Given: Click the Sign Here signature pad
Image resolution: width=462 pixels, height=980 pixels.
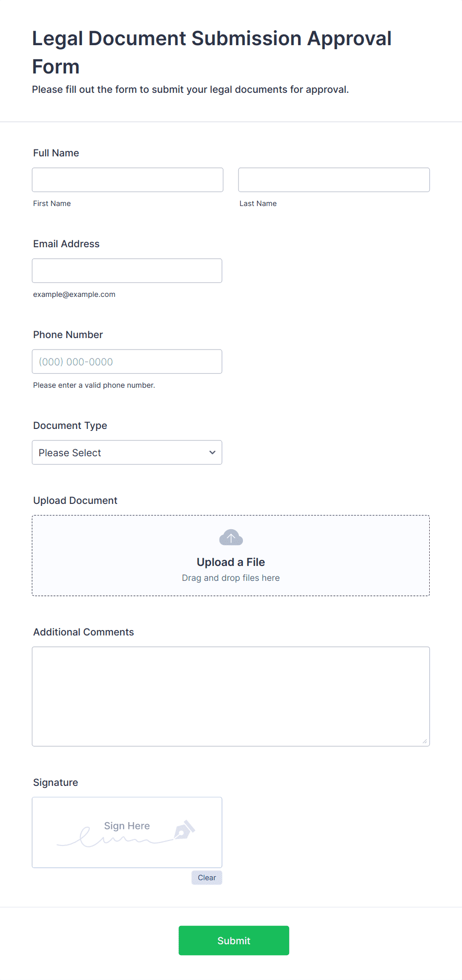Looking at the screenshot, I should point(127,833).
